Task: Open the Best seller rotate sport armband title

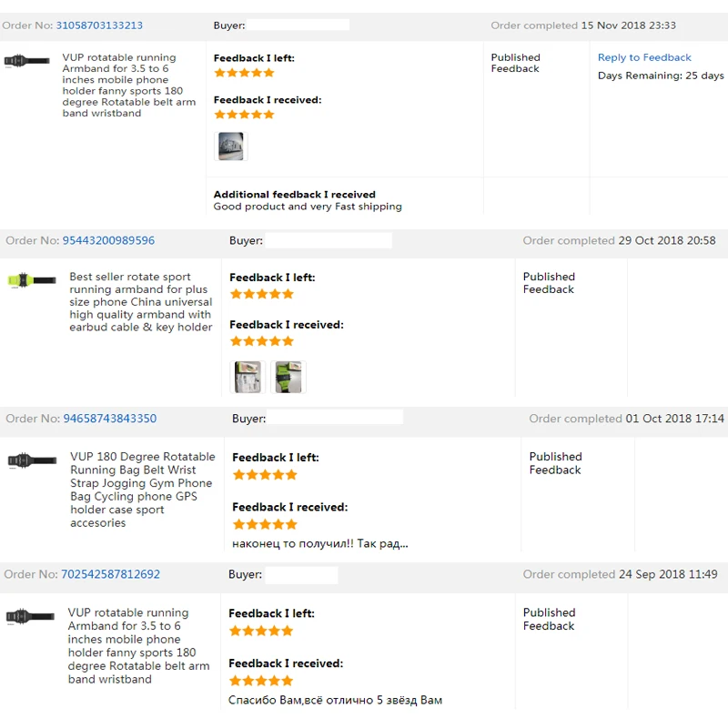Action: [141, 302]
